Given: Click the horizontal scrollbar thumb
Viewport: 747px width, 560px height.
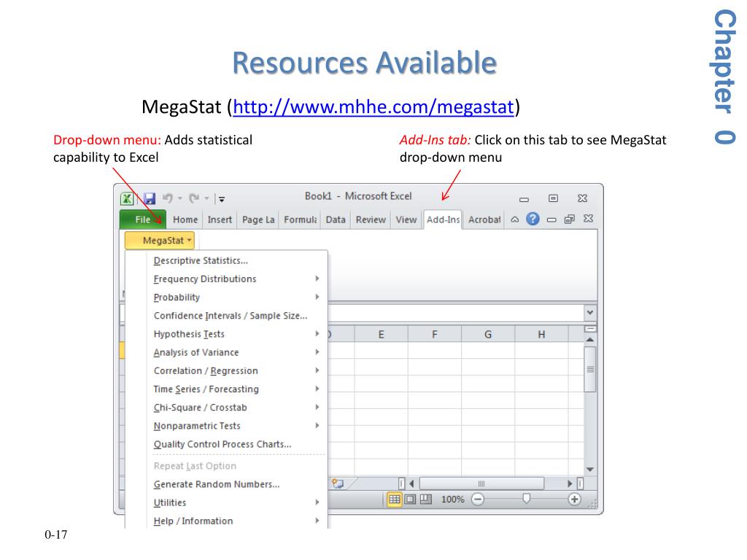Looking at the screenshot, I should tap(481, 484).
